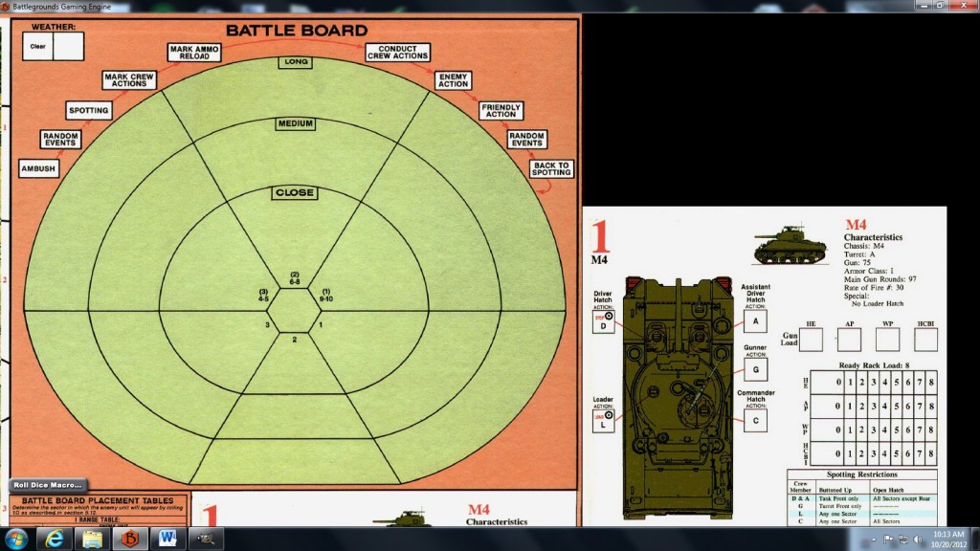Viewport: 980px width, 551px height.
Task: Click cell 5 in HCBI ready rack row
Action: point(897,453)
